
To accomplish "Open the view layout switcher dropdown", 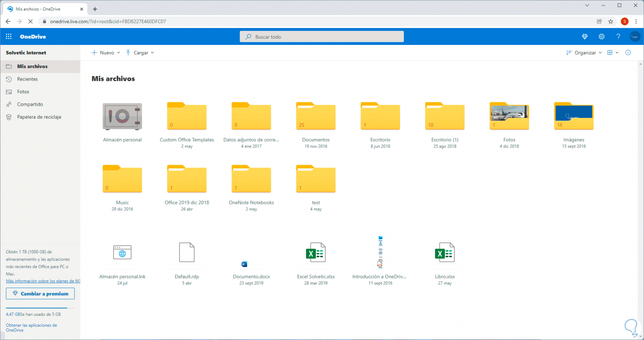I will point(613,53).
